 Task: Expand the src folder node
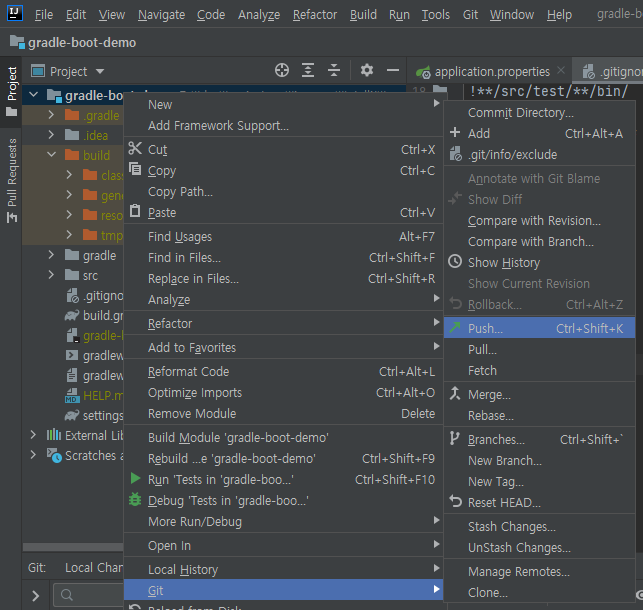coord(51,275)
